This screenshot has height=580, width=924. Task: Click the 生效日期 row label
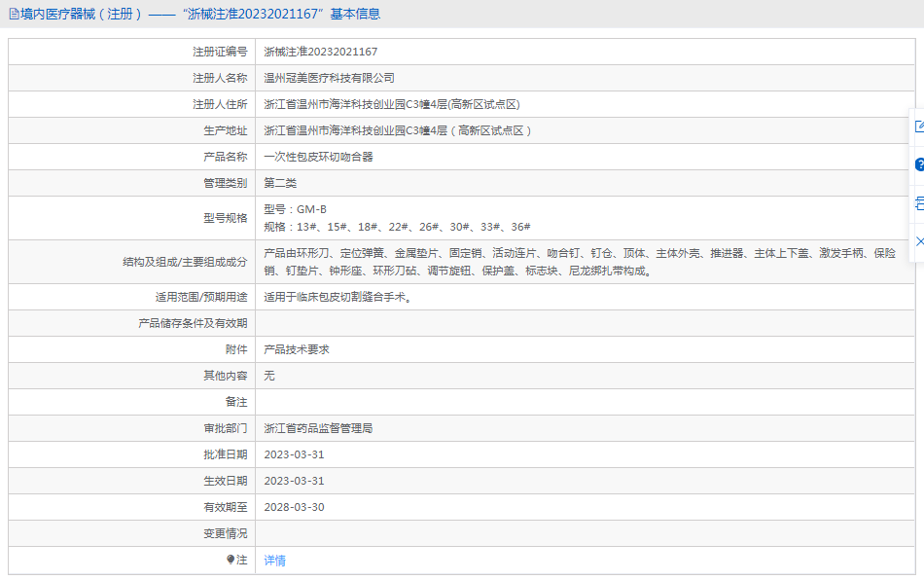(225, 481)
